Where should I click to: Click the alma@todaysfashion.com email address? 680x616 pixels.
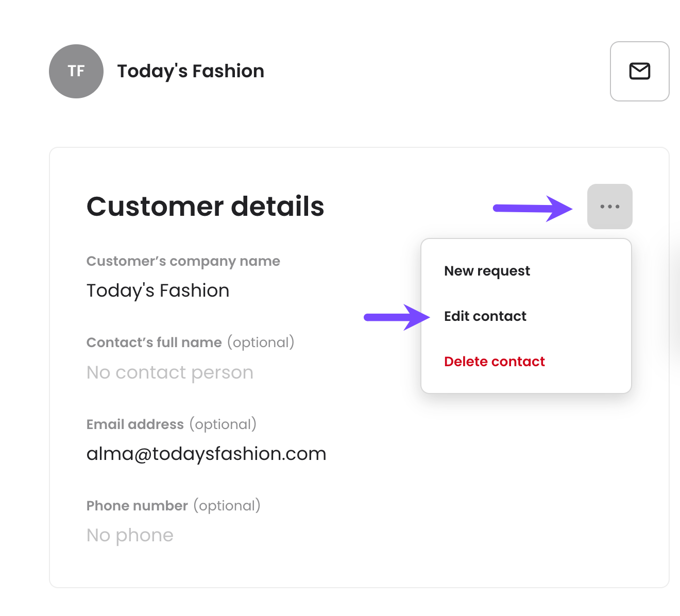(206, 454)
